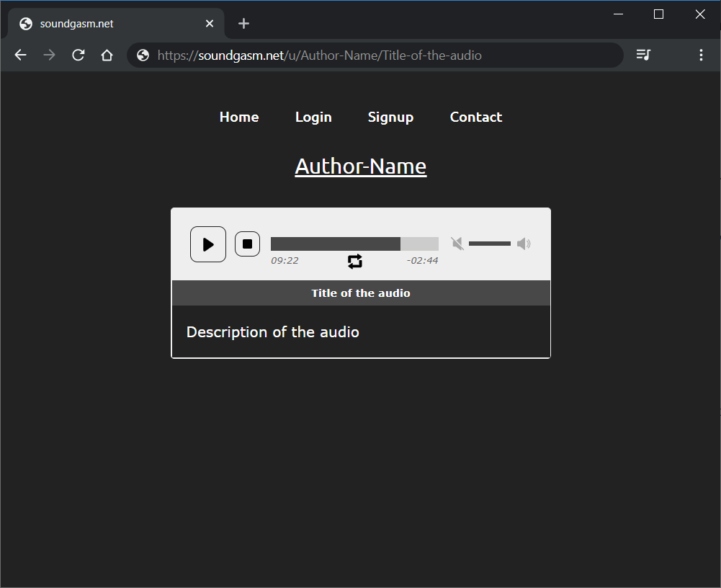Mute audio using the muted speaker icon
The height and width of the screenshot is (588, 721).
pyautogui.click(x=457, y=244)
